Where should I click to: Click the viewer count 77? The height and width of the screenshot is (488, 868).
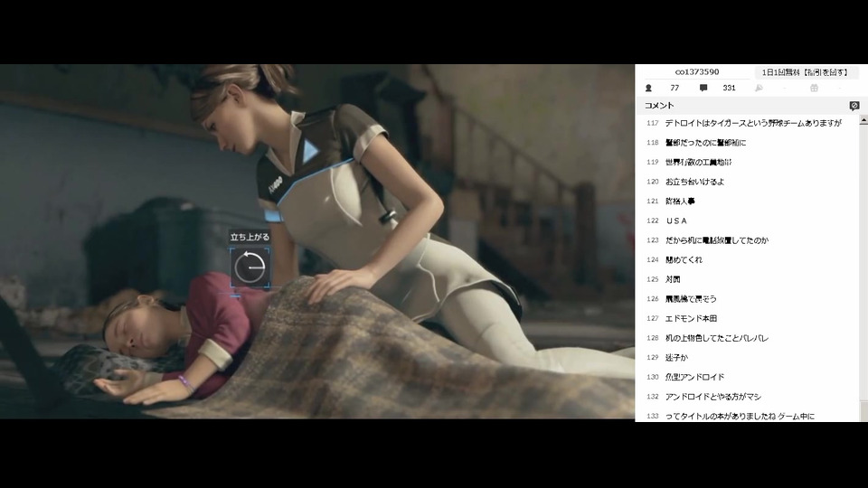coord(675,88)
